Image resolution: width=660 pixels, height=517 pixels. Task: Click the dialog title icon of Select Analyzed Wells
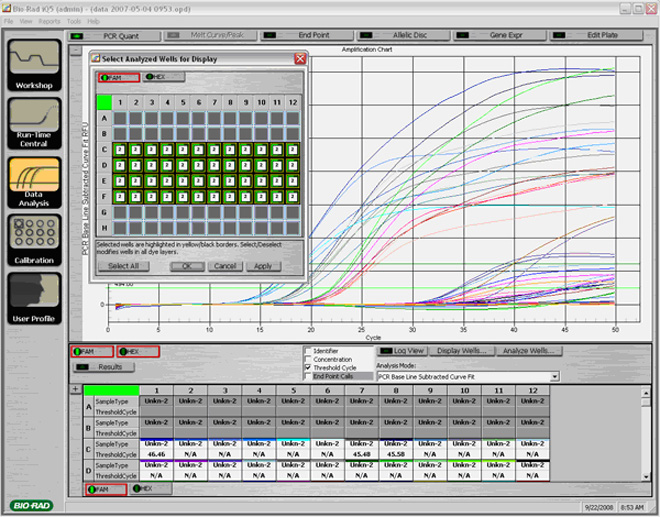click(96, 59)
